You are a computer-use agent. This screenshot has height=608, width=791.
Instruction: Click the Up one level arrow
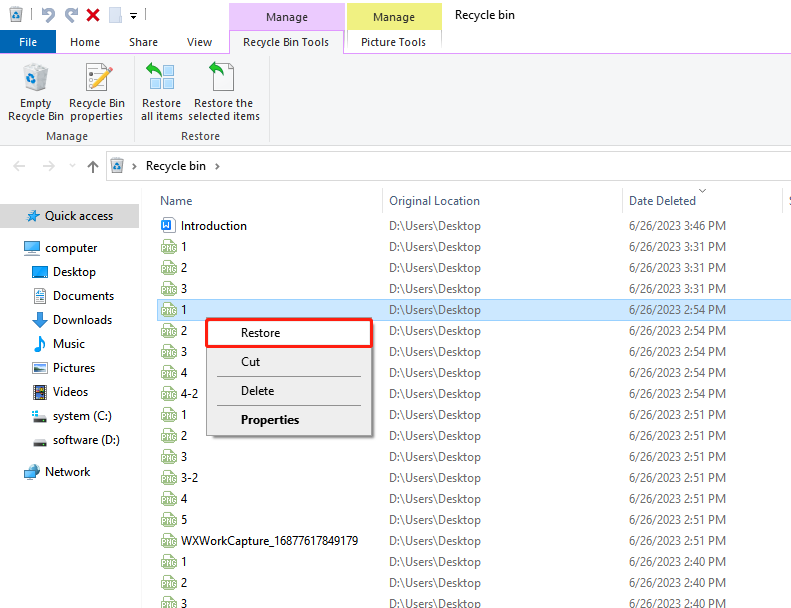[x=93, y=167]
